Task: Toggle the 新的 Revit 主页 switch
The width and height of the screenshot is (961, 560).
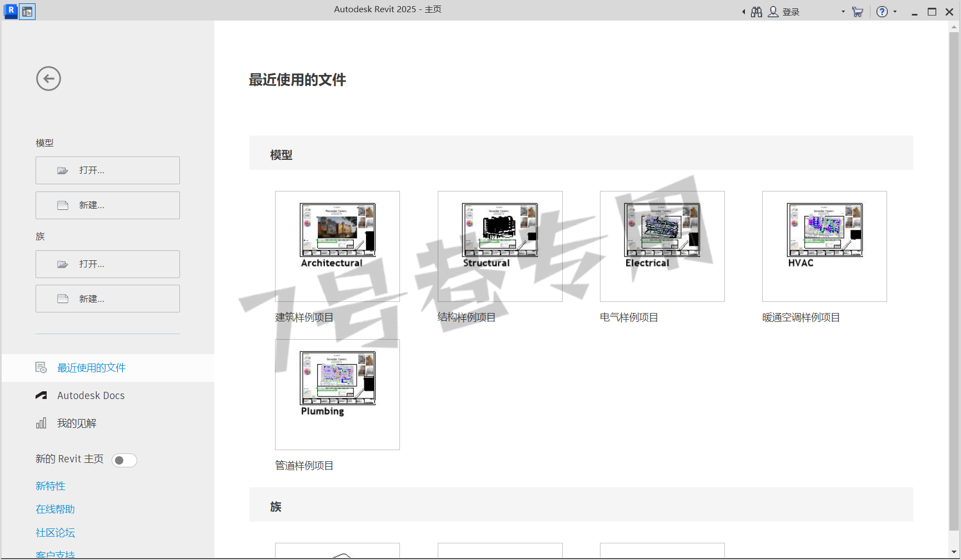Action: [124, 460]
